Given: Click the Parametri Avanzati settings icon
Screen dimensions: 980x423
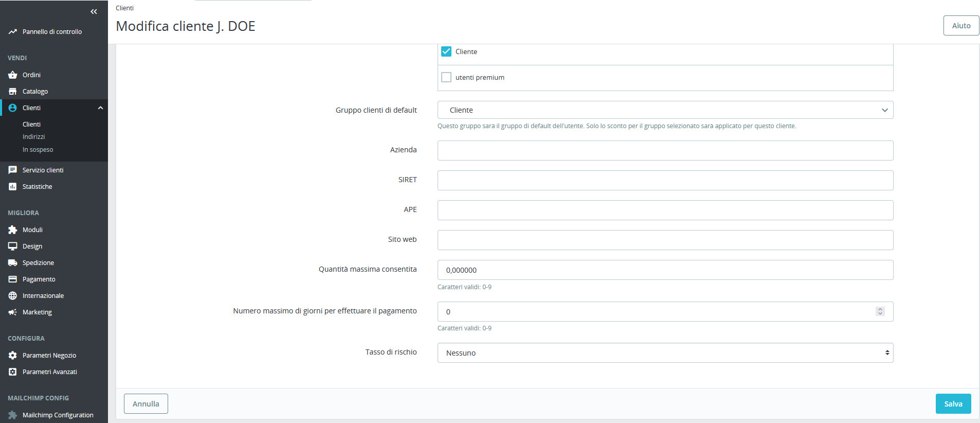Looking at the screenshot, I should point(13,372).
